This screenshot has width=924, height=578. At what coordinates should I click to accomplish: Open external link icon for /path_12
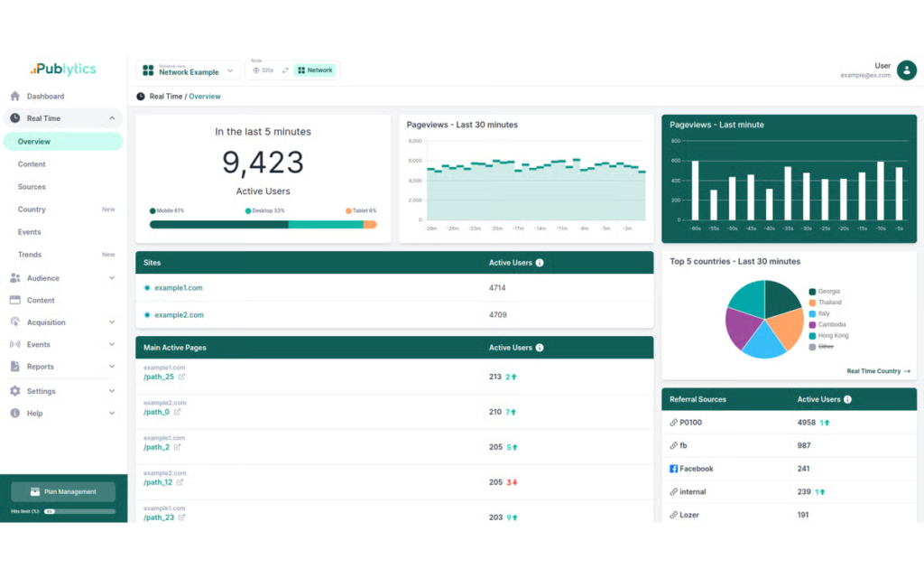[180, 482]
